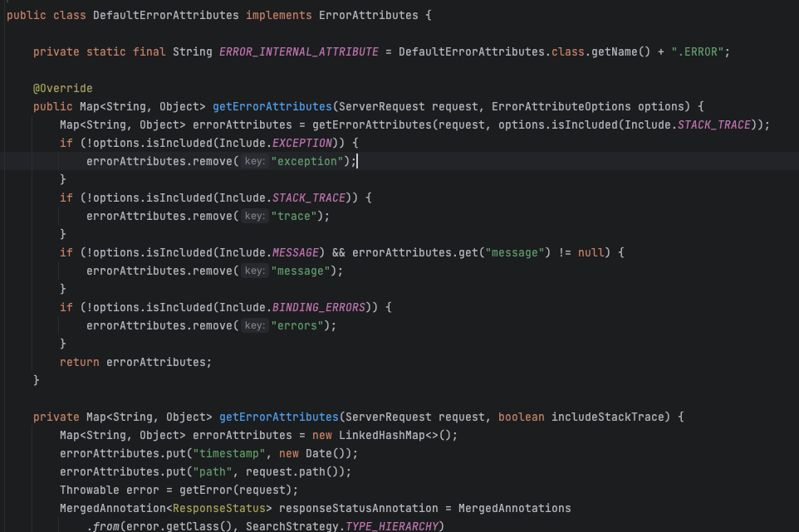
Task: Click the "implements" keyword in the class declaration
Action: (x=279, y=15)
